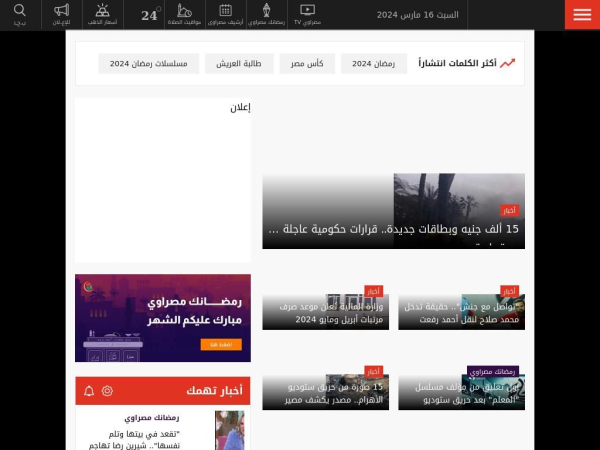Image resolution: width=600 pixels, height=450 pixels.
Task: Open the search magnifier icon
Action: click(20, 15)
